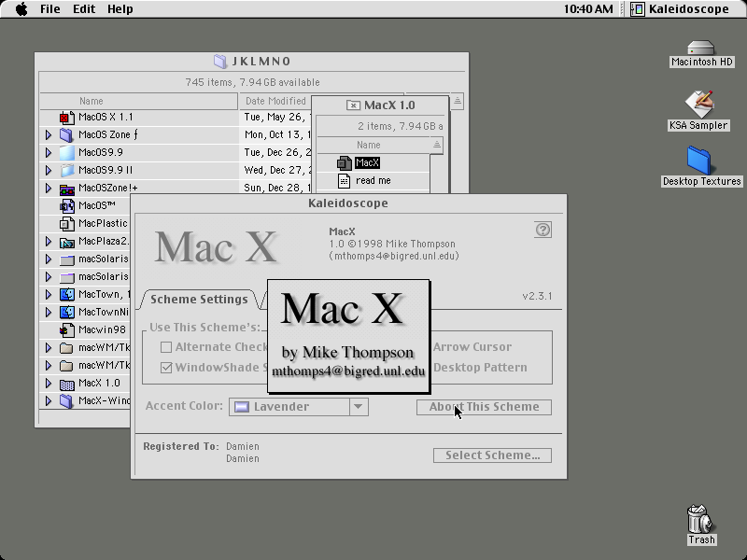Select the read me document icon
This screenshot has height=560, width=747.
[x=344, y=180]
